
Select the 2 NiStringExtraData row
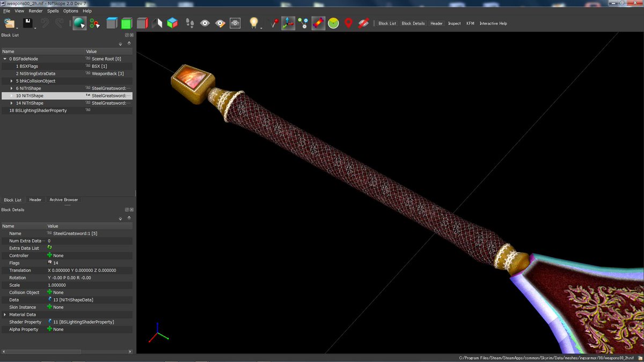66,73
